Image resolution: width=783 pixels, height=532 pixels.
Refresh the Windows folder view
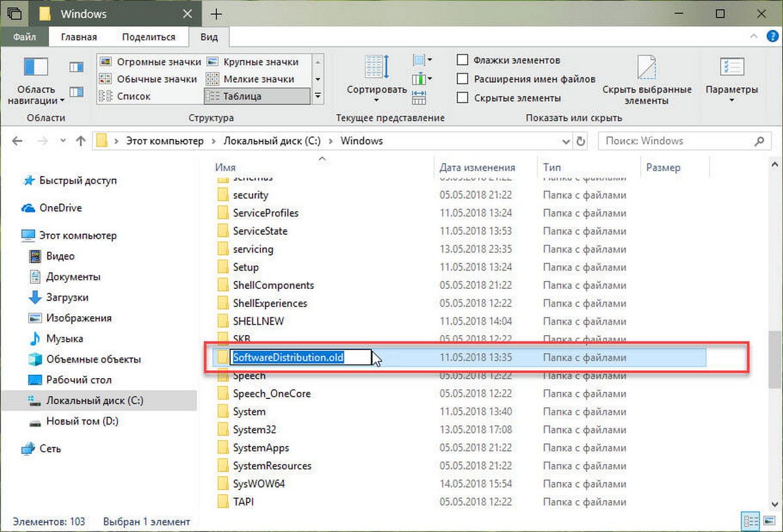[581, 141]
